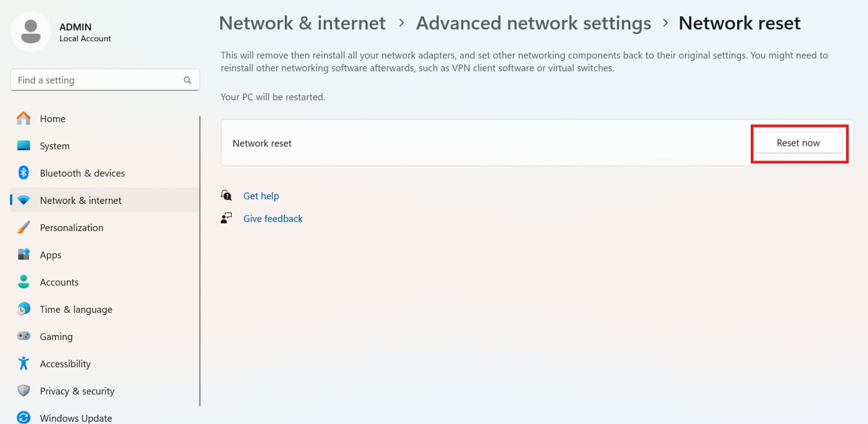Click the Network & internet Wi-Fi icon

click(23, 200)
